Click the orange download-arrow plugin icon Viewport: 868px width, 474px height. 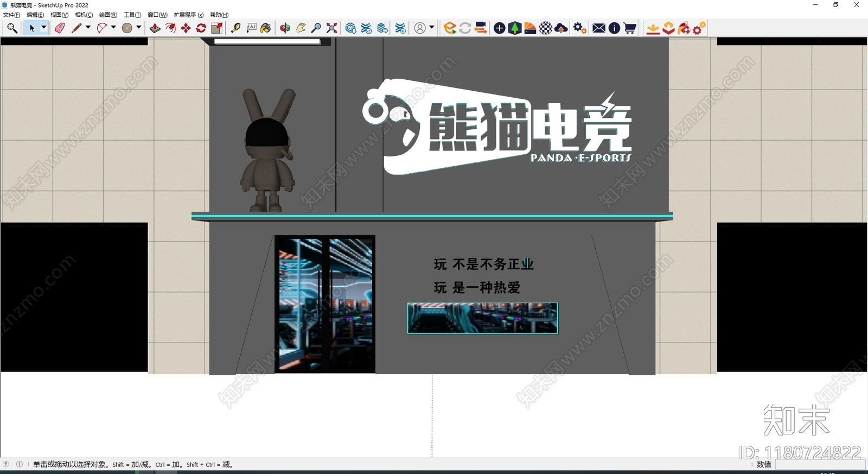[653, 28]
